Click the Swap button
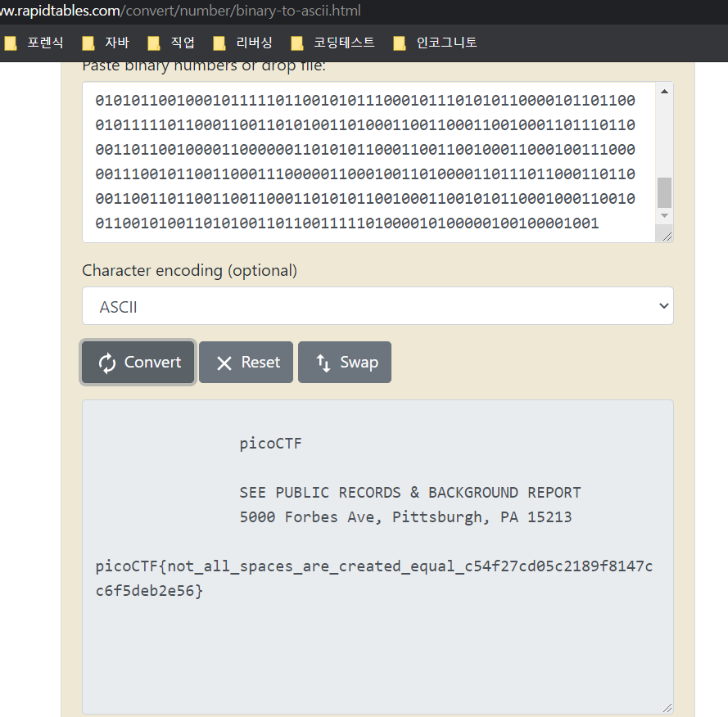Viewport: 728px width, 717px height. coord(345,362)
